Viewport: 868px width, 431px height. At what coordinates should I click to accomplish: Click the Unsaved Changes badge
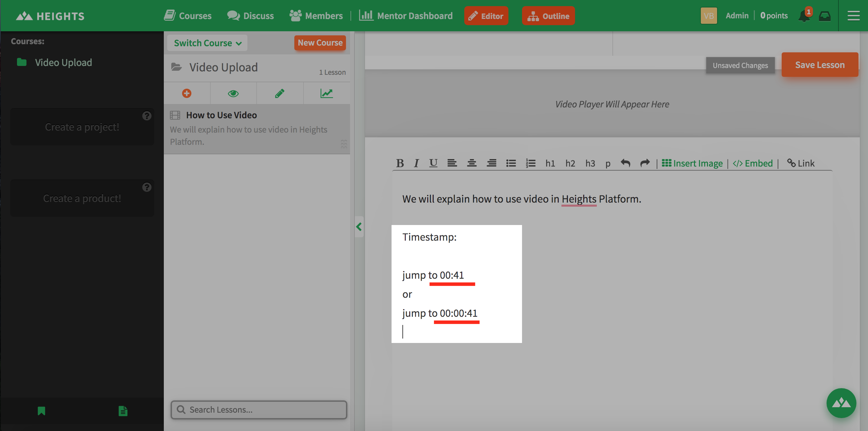click(740, 65)
